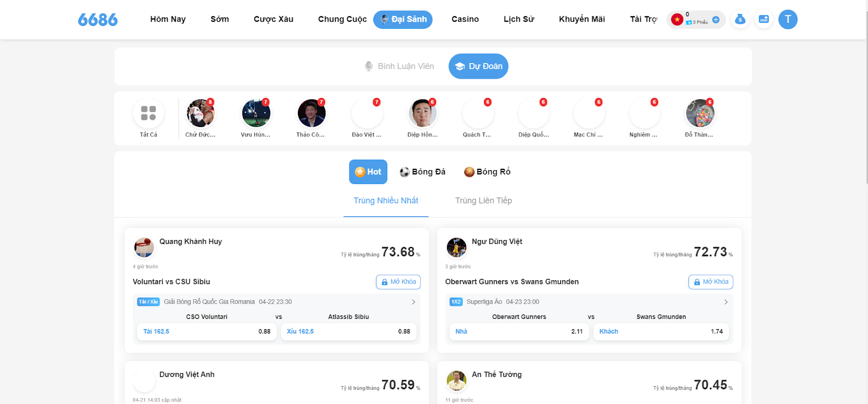Open the blue T profile avatar

[788, 20]
